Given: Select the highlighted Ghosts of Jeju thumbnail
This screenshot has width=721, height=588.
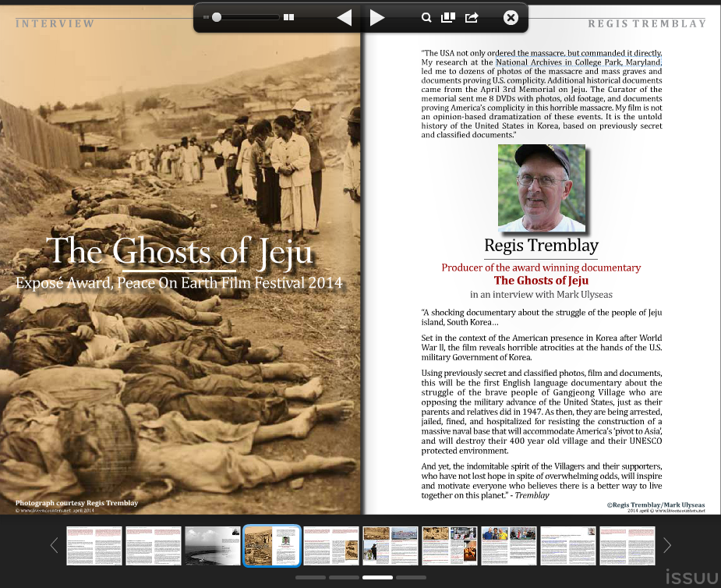Looking at the screenshot, I should [x=272, y=546].
